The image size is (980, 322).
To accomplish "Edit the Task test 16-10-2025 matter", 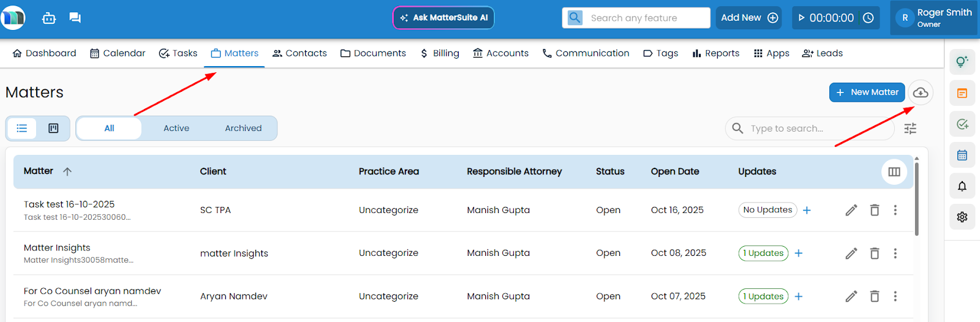I will pos(851,210).
